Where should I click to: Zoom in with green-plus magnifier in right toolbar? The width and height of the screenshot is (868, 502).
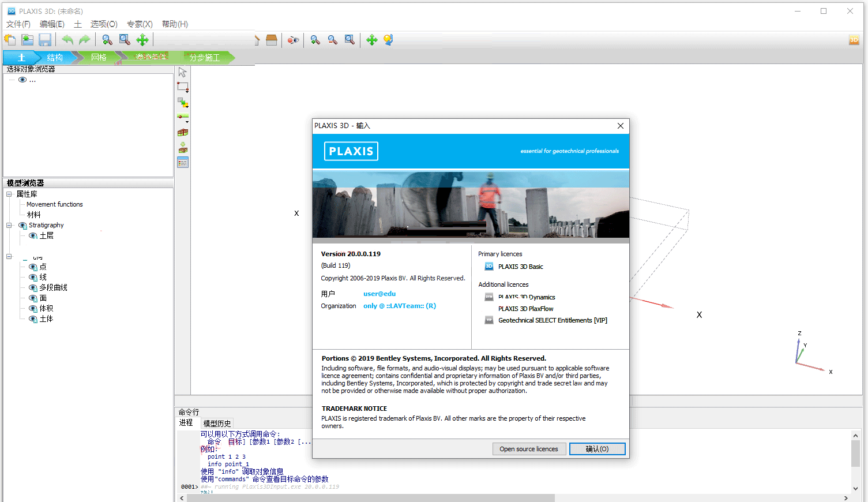(315, 40)
